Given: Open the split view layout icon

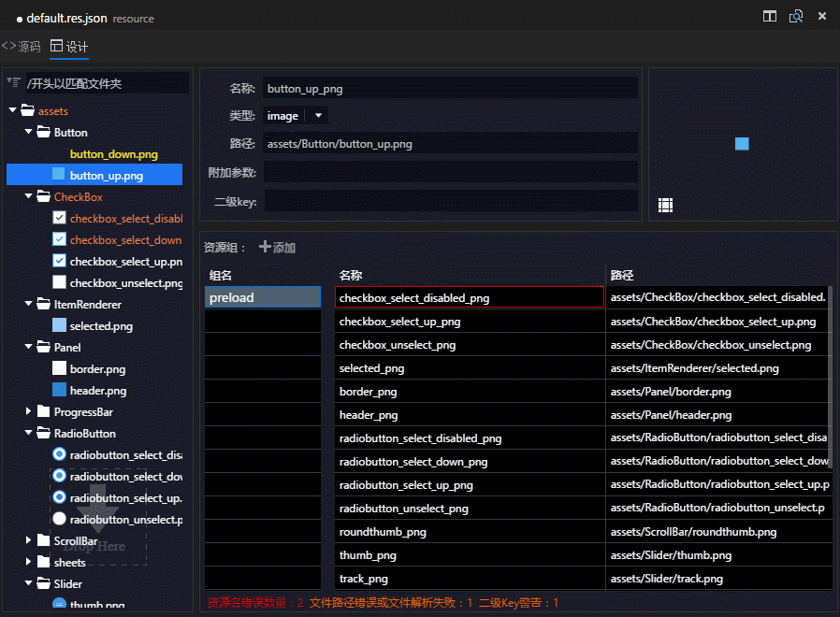Looking at the screenshot, I should click(x=769, y=16).
